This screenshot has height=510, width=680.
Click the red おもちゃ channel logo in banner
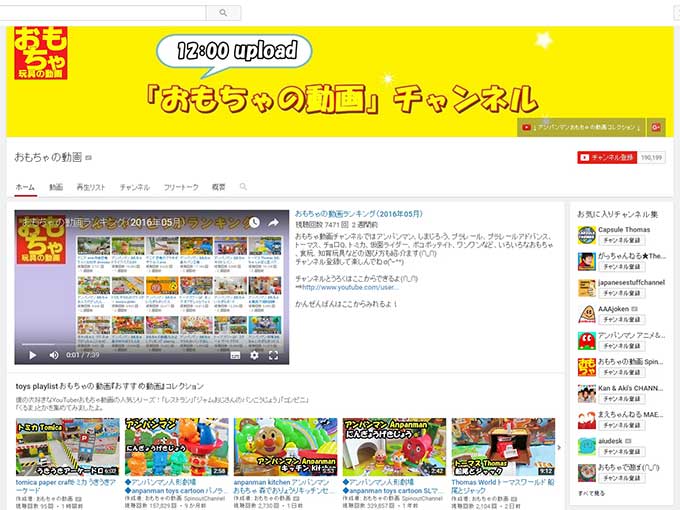[40, 53]
